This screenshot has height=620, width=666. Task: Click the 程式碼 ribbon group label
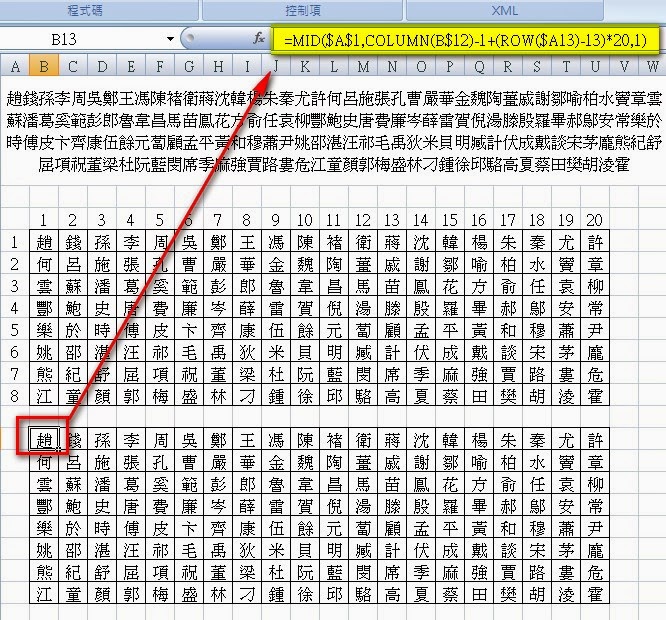tap(85, 10)
